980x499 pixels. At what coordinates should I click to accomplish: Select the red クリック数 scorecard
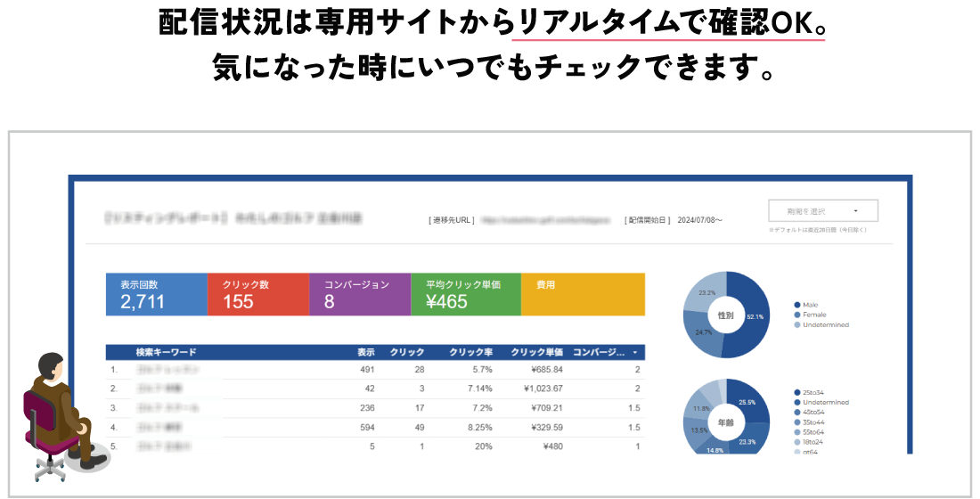pos(257,294)
